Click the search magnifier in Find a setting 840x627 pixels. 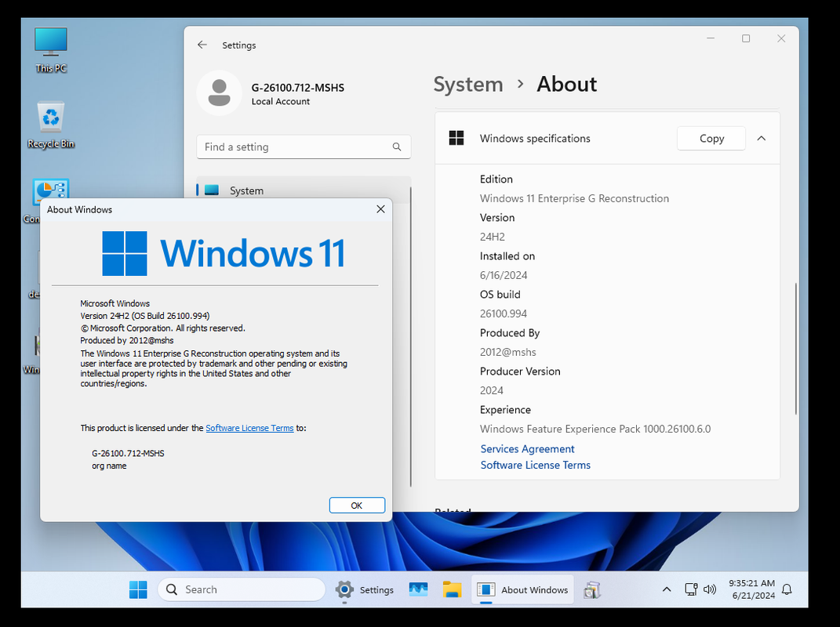396,147
